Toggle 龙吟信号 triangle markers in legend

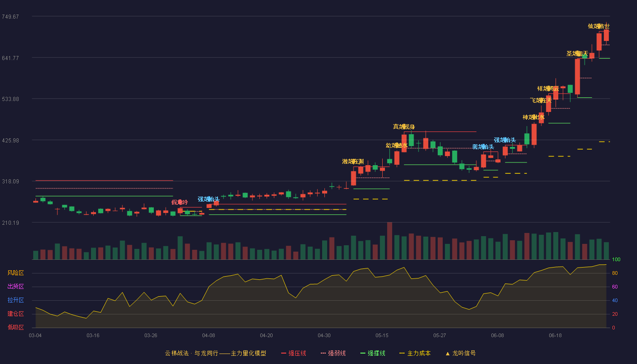[x=460, y=353]
